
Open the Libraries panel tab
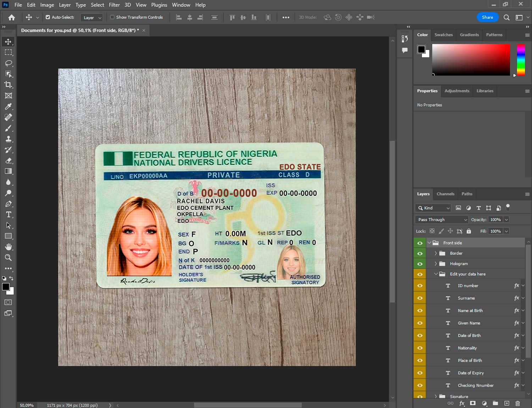[484, 91]
